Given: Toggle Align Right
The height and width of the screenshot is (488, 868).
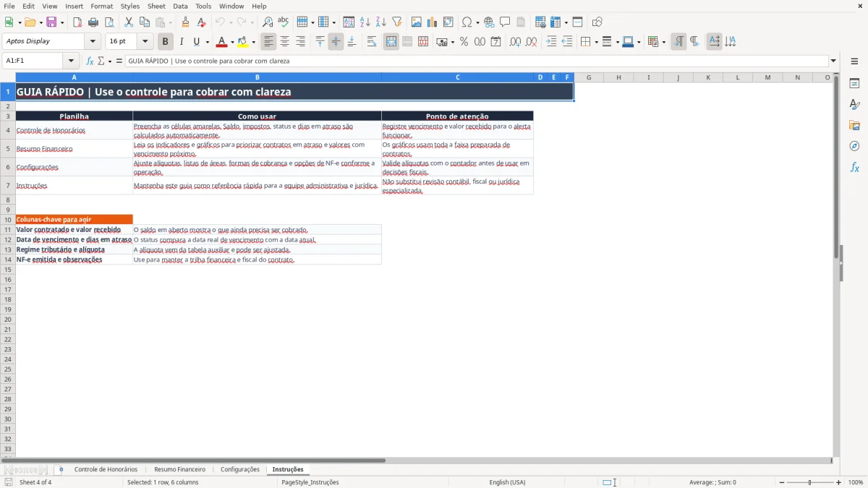Looking at the screenshot, I should [x=301, y=42].
